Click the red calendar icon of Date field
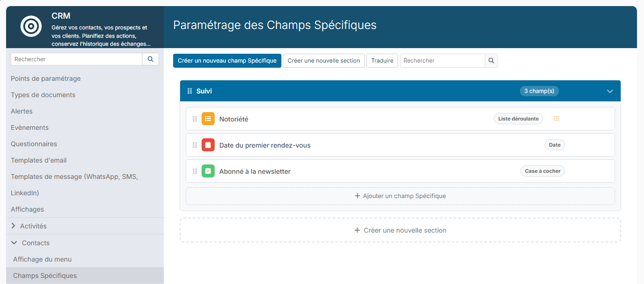 click(208, 145)
